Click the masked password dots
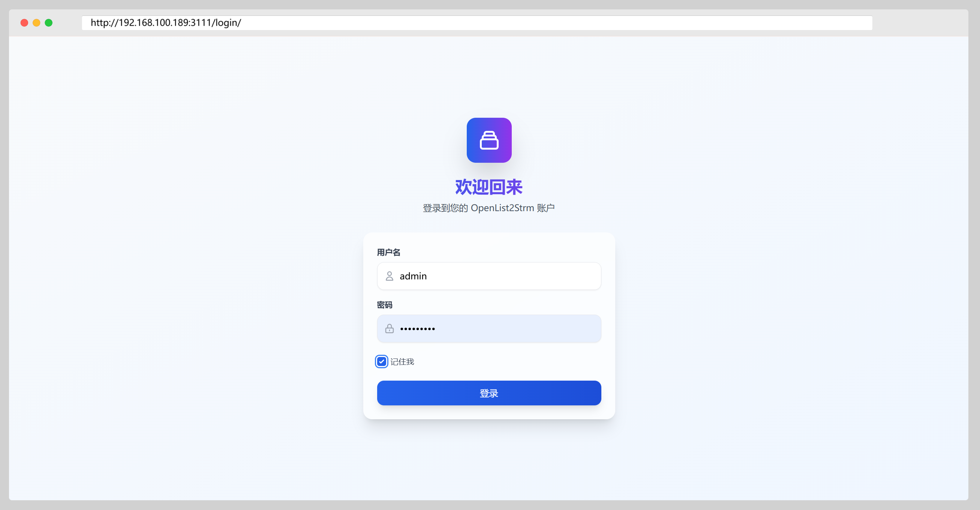The image size is (980, 510). click(x=417, y=329)
